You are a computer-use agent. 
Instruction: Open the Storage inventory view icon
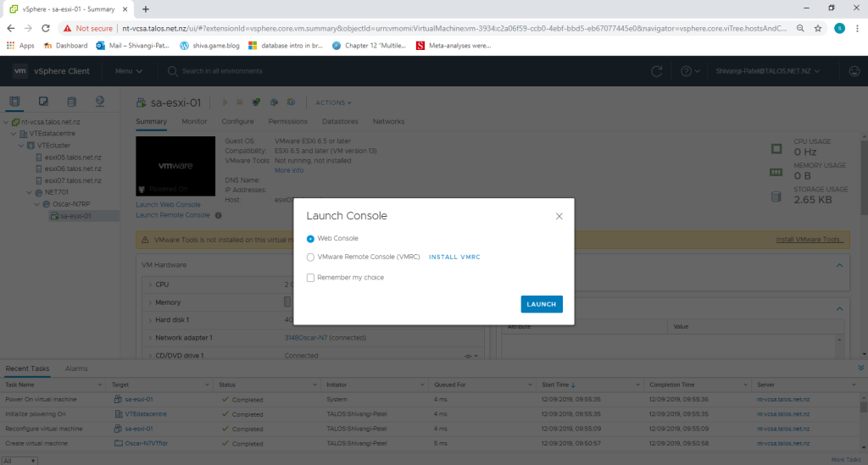pos(71,102)
